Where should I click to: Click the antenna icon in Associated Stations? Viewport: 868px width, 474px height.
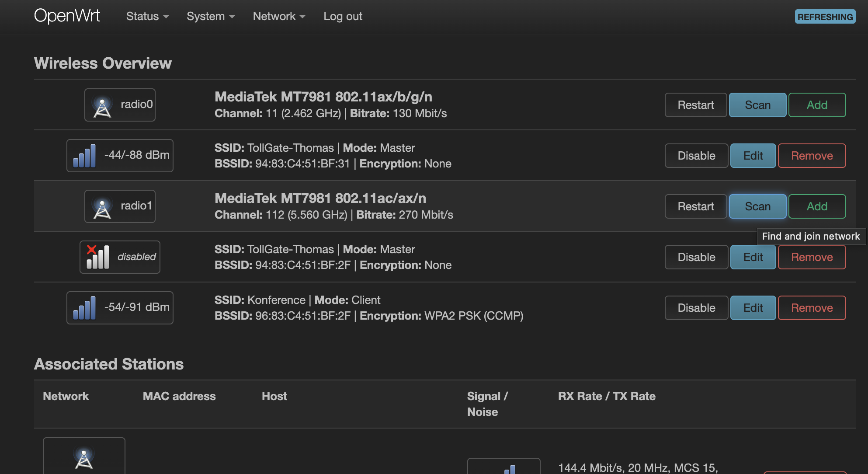pos(84,458)
